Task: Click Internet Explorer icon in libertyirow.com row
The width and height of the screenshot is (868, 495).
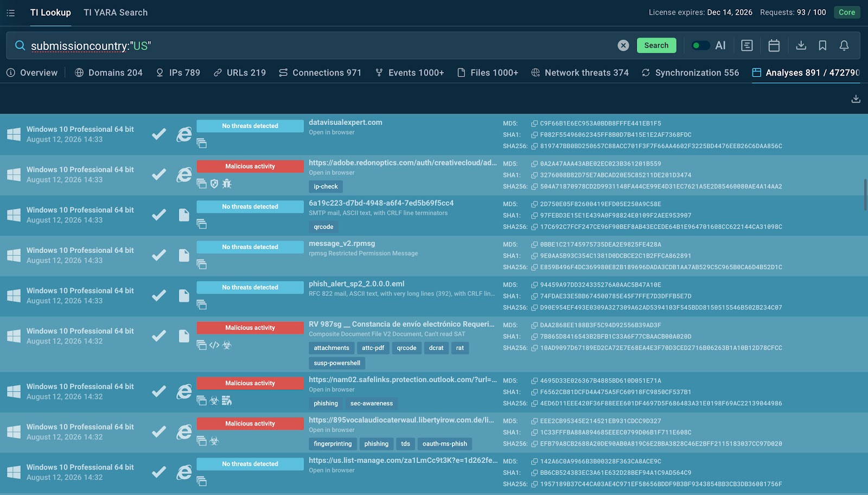Action: click(184, 432)
